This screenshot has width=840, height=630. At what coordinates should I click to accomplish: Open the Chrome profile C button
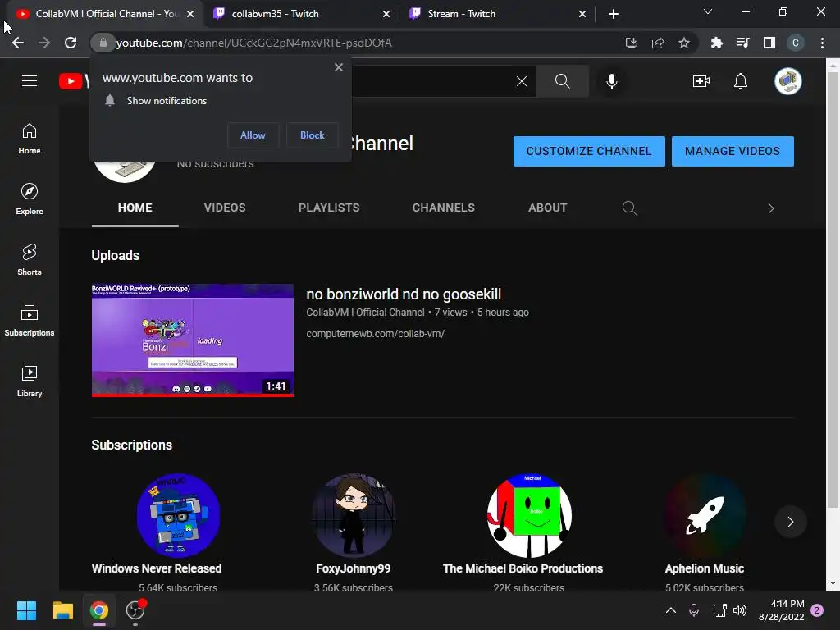(796, 43)
